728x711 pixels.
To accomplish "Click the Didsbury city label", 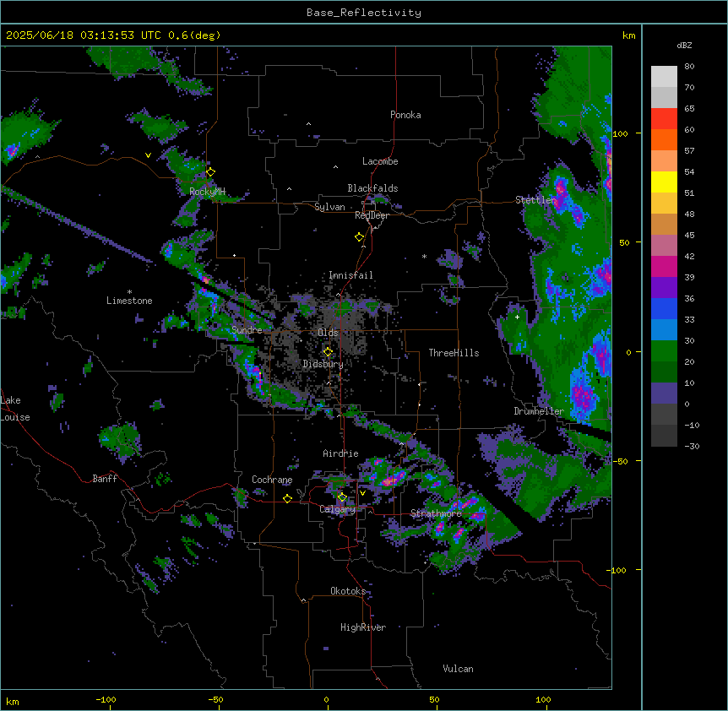I will click(x=323, y=364).
